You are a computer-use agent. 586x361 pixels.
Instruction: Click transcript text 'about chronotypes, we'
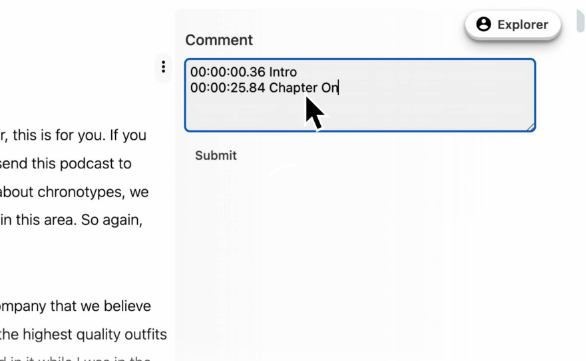coord(74,192)
